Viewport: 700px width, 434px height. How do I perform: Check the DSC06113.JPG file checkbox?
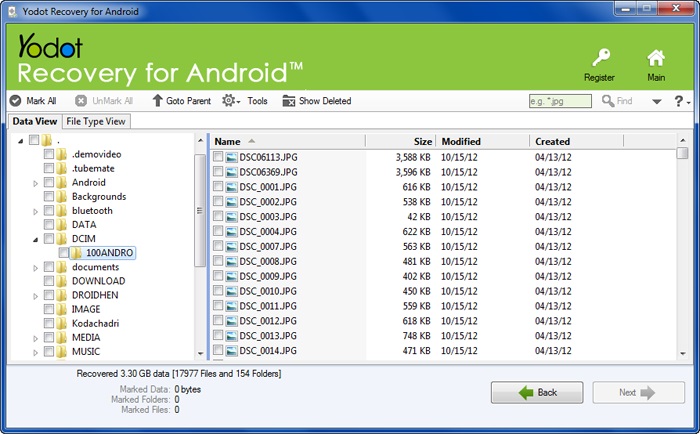click(218, 157)
